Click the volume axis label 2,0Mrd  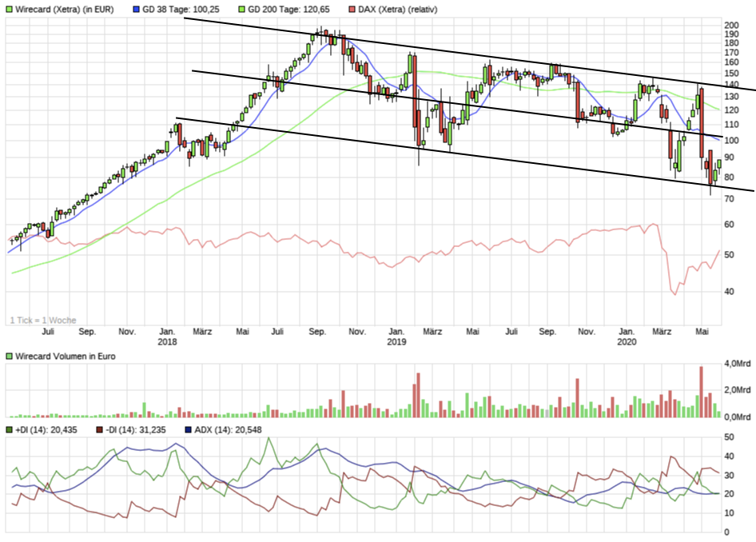738,390
